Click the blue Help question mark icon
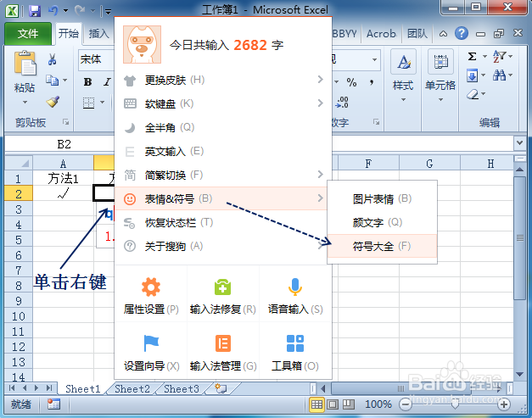Screen dimensions: 532x418 [x=462, y=33]
